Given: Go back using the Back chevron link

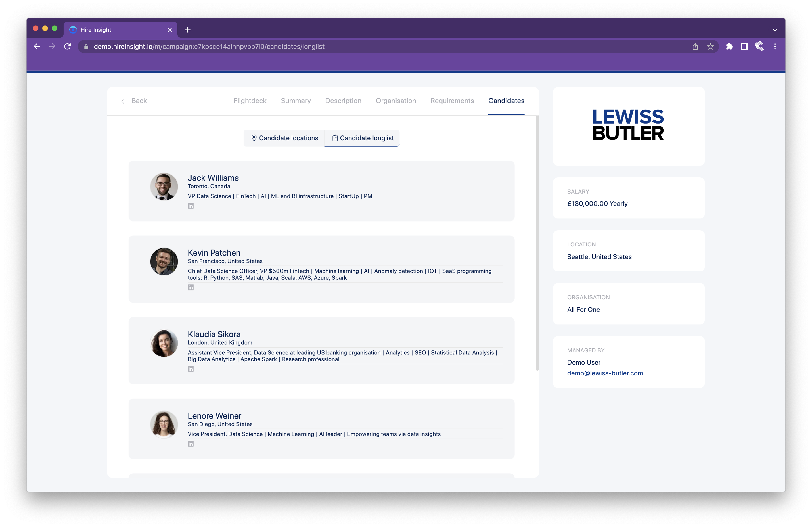Looking at the screenshot, I should click(134, 101).
